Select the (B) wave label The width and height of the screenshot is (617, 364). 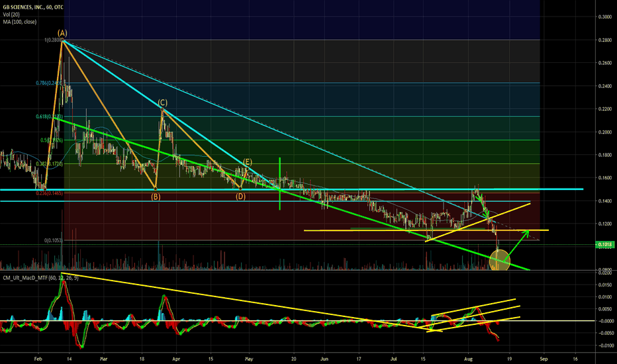[x=156, y=197]
